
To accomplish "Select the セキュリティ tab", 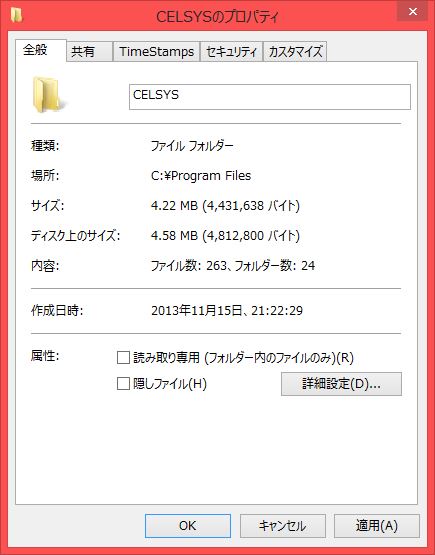I will tap(231, 52).
